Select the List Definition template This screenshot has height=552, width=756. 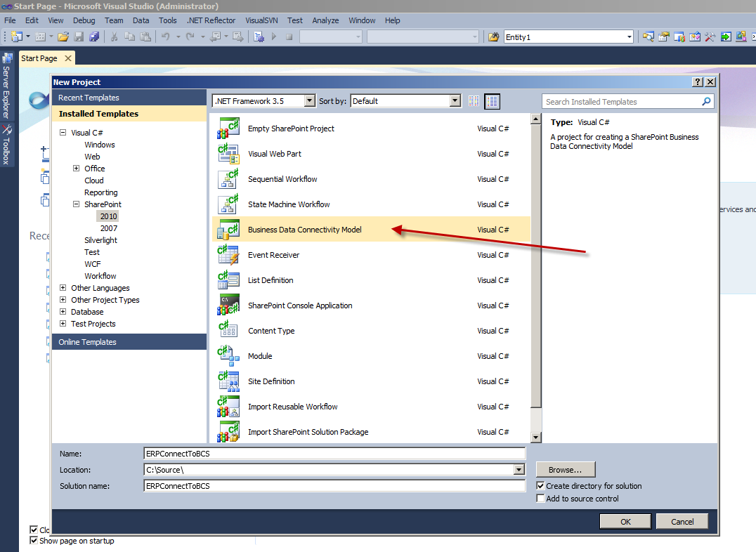(371, 280)
